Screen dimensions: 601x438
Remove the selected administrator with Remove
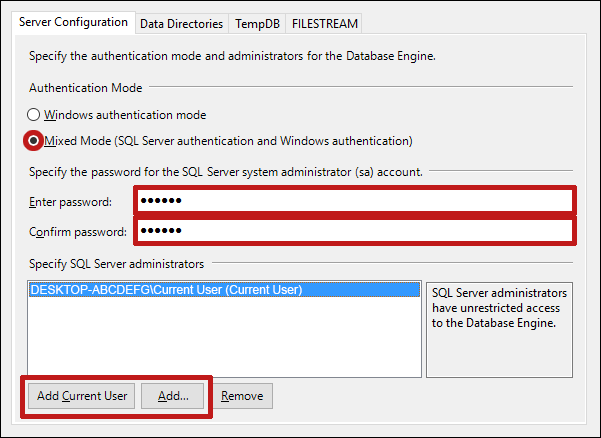point(242,396)
